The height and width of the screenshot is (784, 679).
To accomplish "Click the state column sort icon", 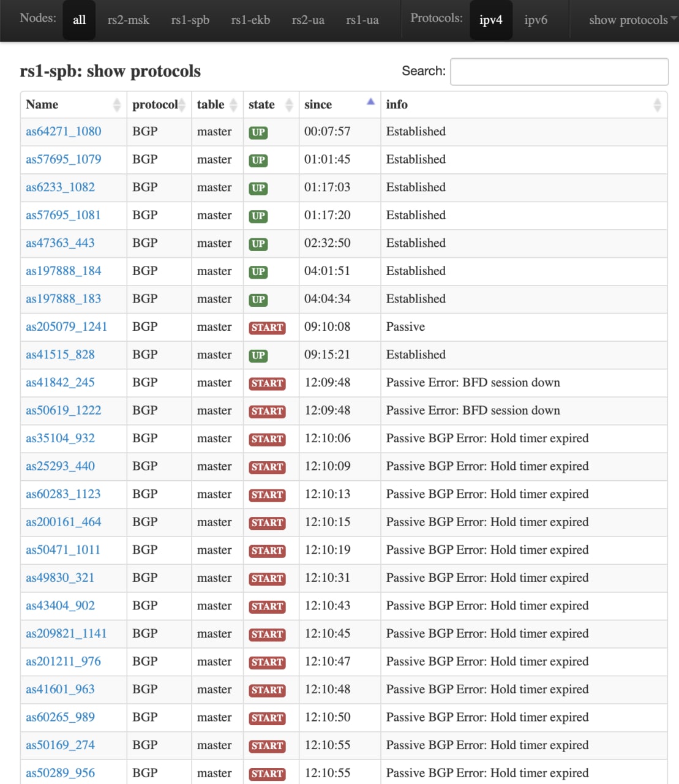I will pos(289,105).
